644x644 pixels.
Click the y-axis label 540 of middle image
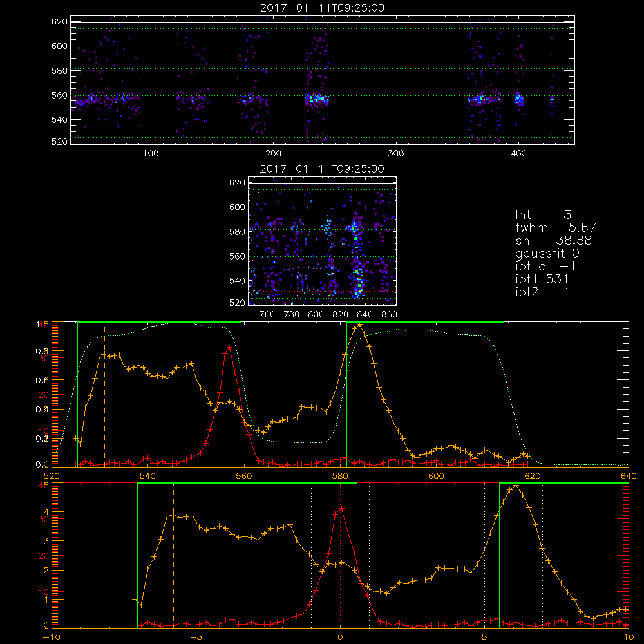pos(237,281)
